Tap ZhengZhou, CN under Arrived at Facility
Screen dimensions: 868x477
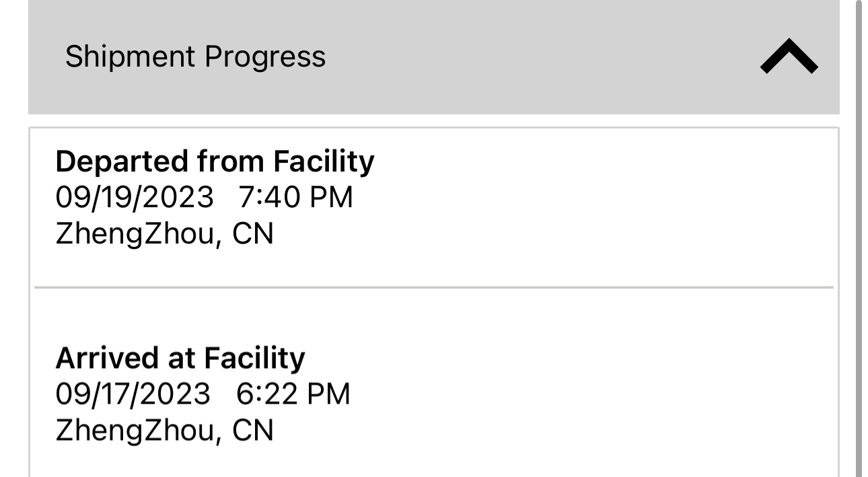164,431
